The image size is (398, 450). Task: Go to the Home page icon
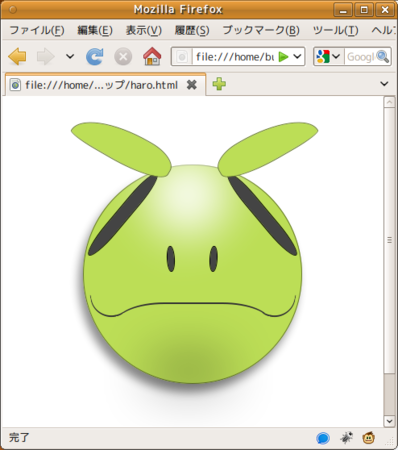tap(152, 56)
